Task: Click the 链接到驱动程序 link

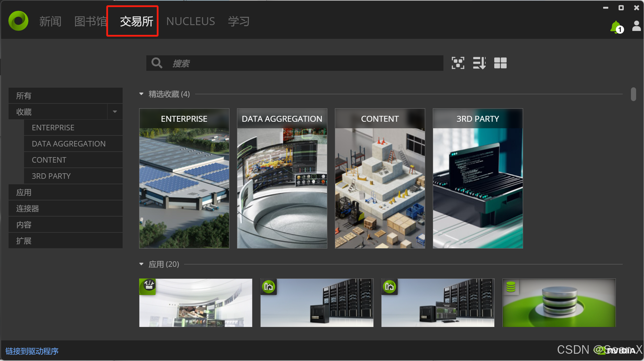Action: tap(32, 351)
